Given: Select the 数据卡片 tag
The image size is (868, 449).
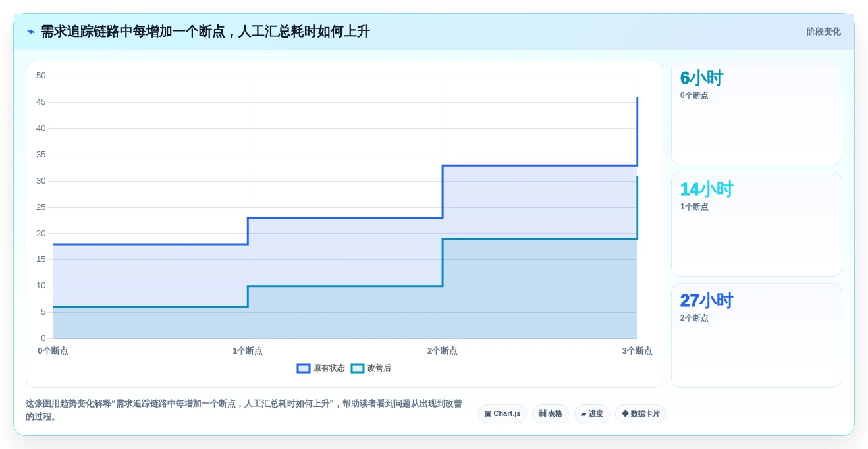Looking at the screenshot, I should 641,414.
